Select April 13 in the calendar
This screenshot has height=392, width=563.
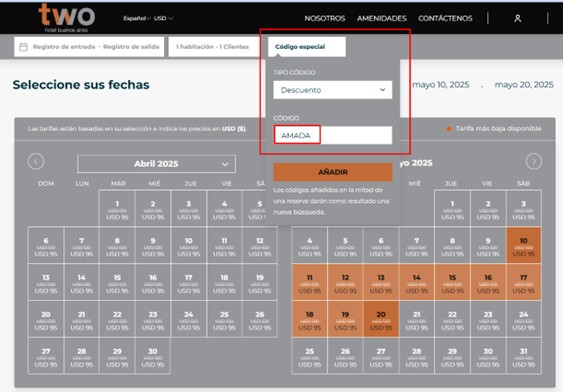pyautogui.click(x=46, y=283)
